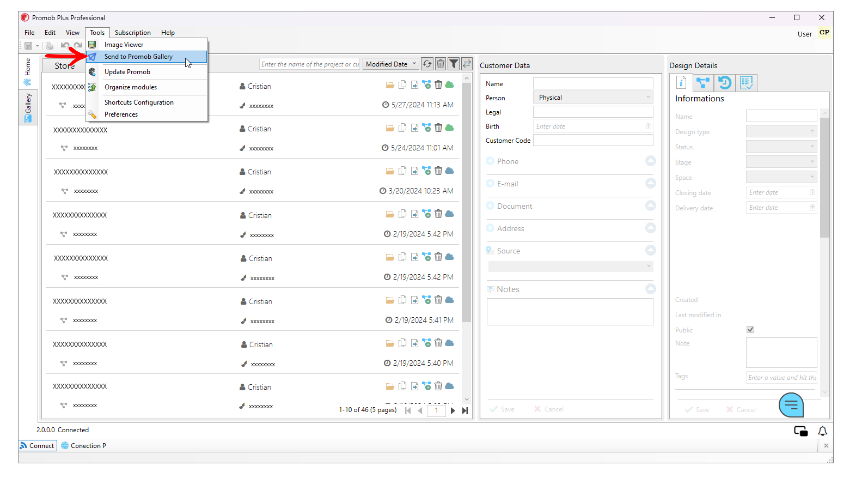This screenshot has height=484, width=868.
Task: Click the round blue chat button
Action: pyautogui.click(x=791, y=405)
